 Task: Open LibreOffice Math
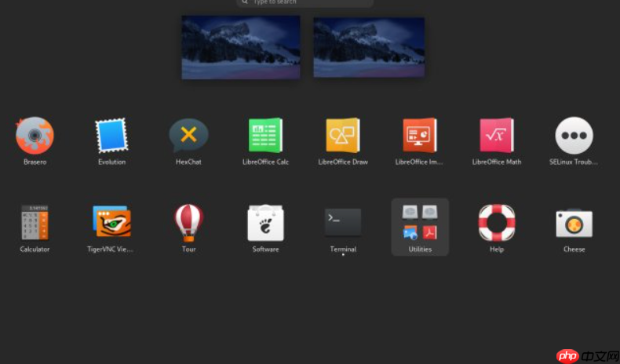tap(497, 136)
